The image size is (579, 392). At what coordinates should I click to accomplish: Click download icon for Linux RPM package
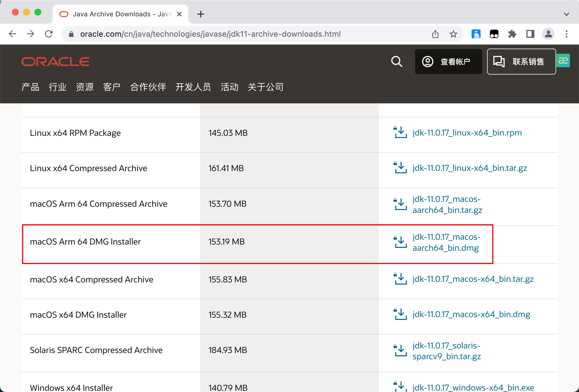pos(400,132)
